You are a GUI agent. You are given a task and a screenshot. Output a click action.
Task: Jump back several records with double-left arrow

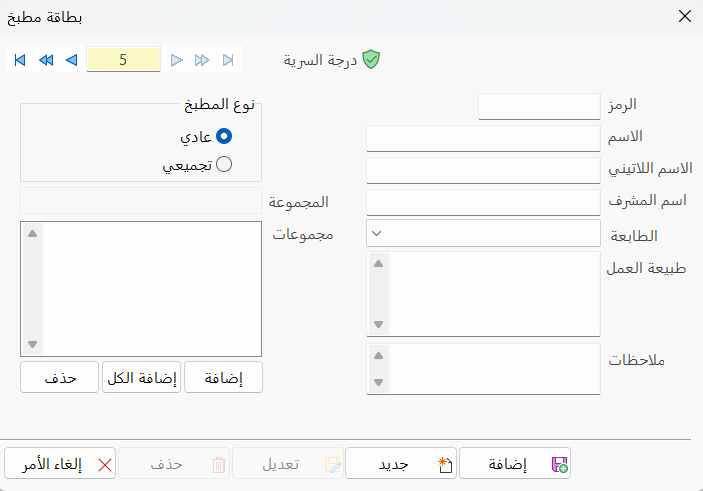point(46,60)
